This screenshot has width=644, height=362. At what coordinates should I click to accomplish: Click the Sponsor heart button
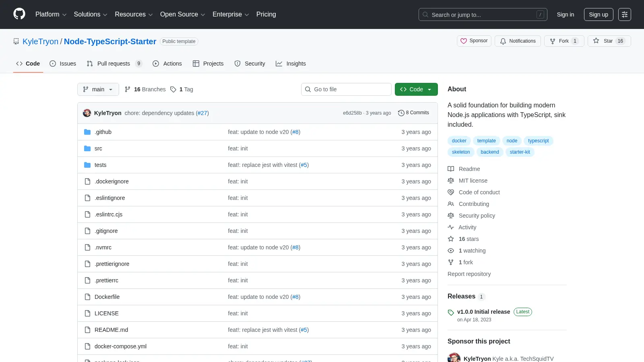[474, 41]
